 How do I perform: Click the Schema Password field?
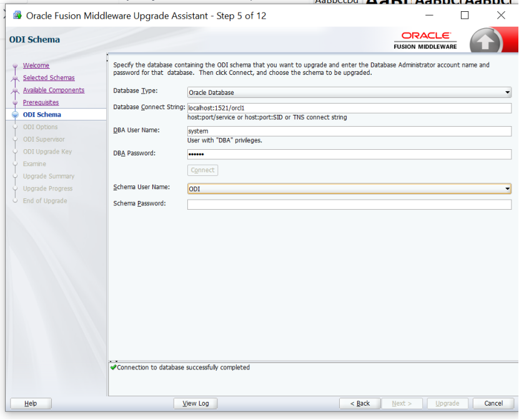[x=349, y=204]
